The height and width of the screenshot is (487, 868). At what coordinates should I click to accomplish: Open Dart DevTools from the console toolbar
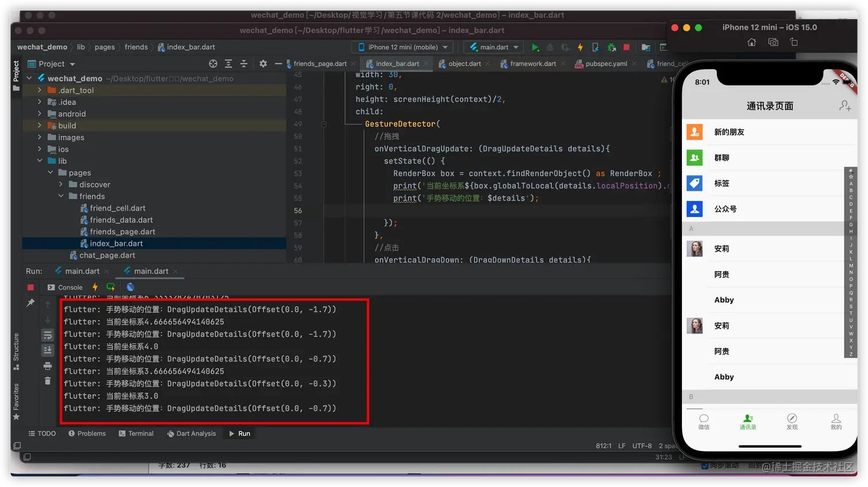click(130, 287)
